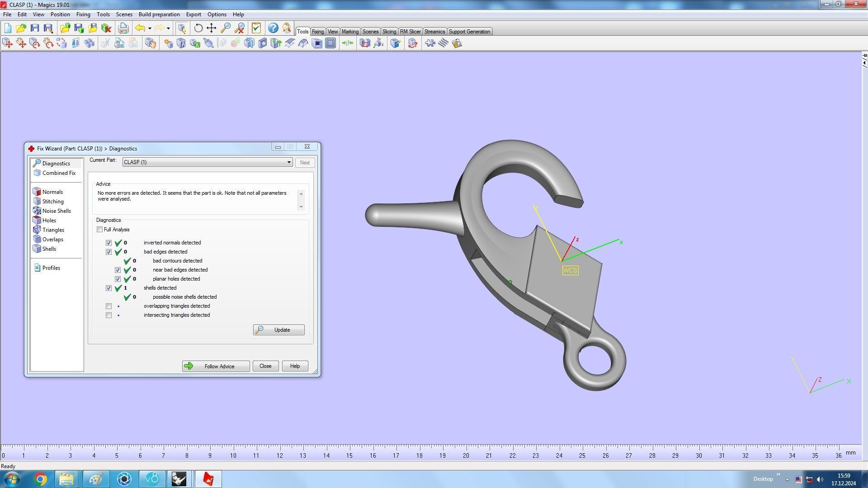Image resolution: width=868 pixels, height=488 pixels.
Task: Click the Update button
Action: coord(278,330)
